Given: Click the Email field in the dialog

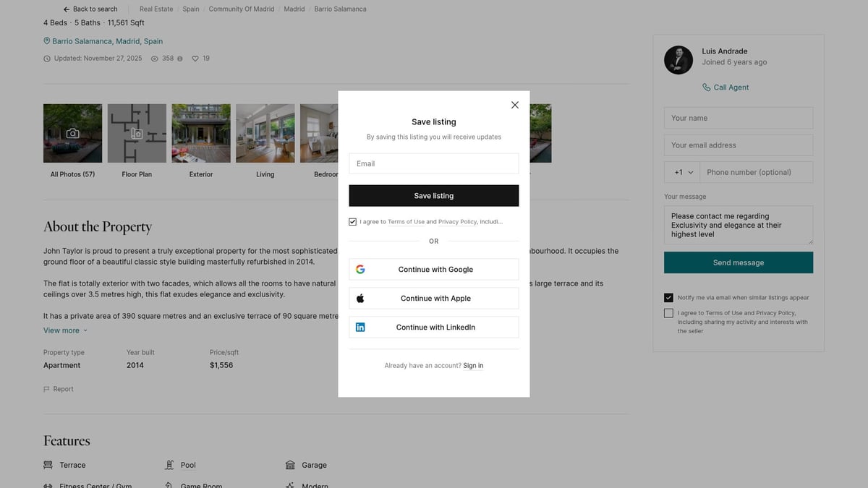Looking at the screenshot, I should 434,163.
